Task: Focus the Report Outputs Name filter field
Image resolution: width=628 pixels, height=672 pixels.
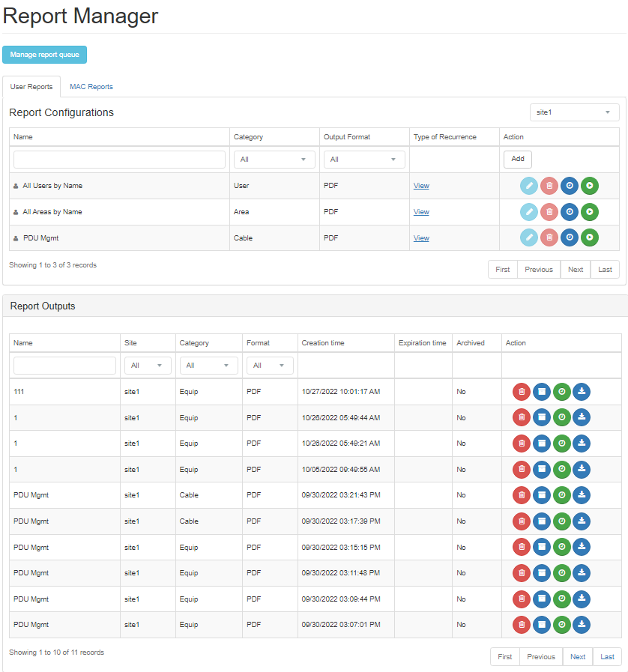Action: click(64, 366)
